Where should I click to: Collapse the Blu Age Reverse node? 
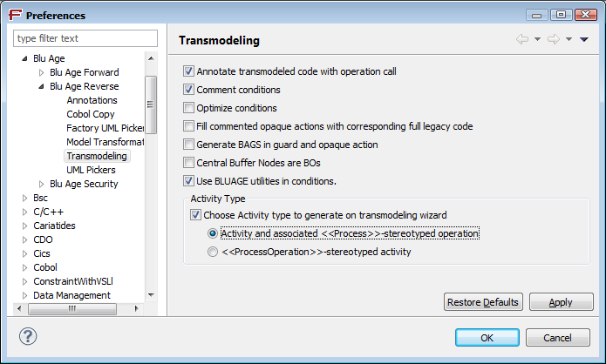coord(41,86)
